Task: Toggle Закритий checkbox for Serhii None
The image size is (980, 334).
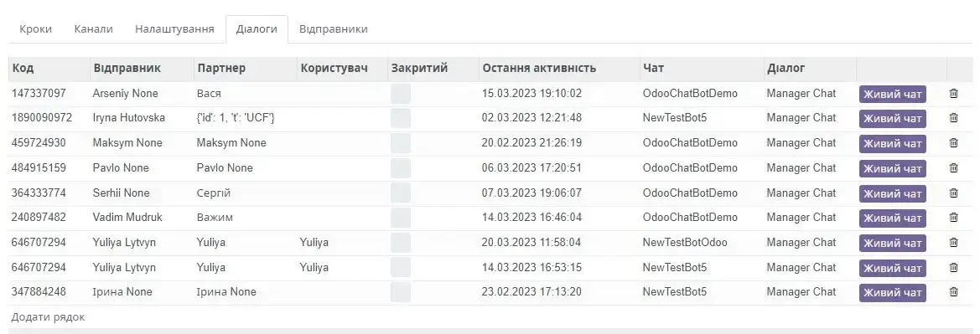Action: pos(401,193)
